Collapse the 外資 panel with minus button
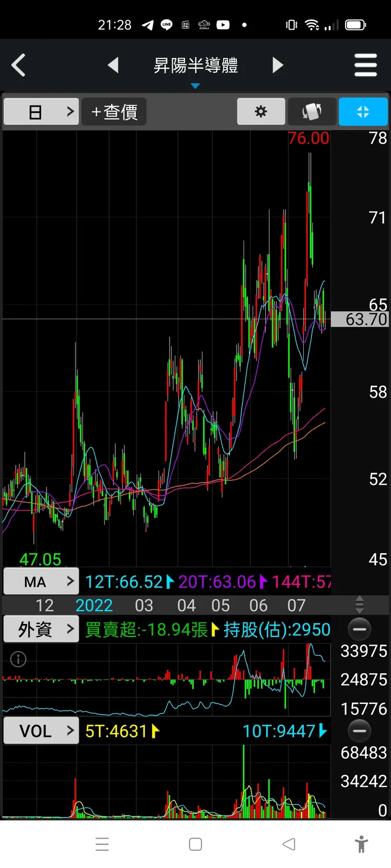Image resolution: width=391 pixels, height=868 pixels. [360, 629]
